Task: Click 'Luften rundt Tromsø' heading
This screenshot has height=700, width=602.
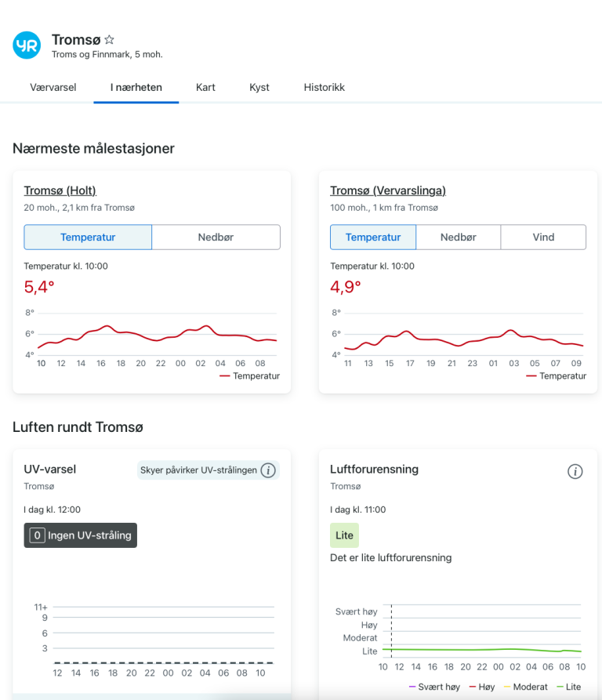Action: (78, 426)
